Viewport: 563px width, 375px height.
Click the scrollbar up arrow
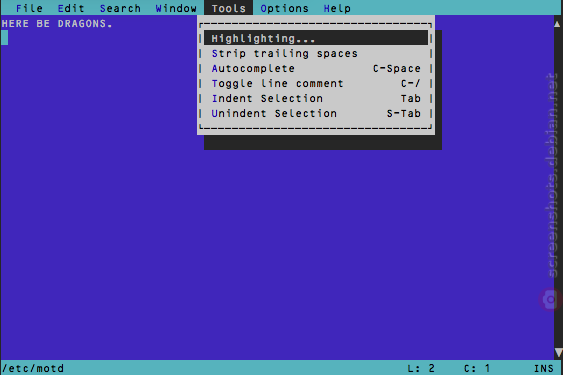(x=557, y=24)
